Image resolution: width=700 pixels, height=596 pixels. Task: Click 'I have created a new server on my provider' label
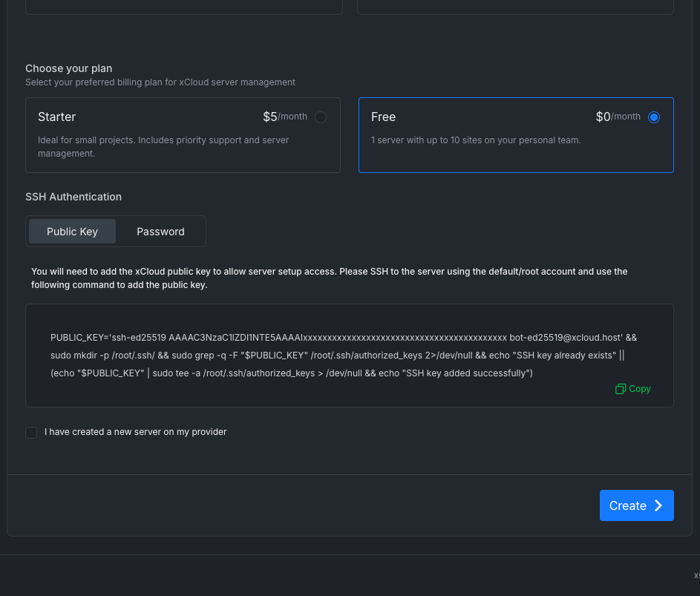136,432
